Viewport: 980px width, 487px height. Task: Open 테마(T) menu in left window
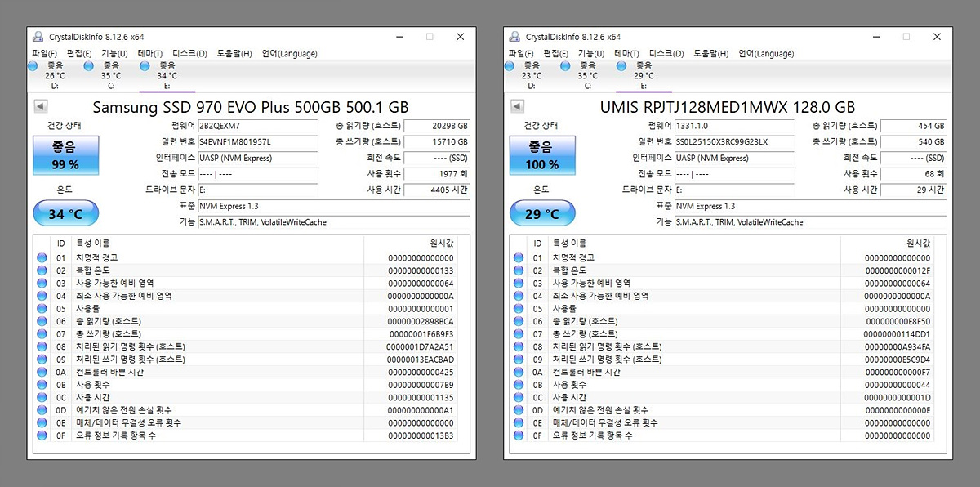(x=149, y=54)
